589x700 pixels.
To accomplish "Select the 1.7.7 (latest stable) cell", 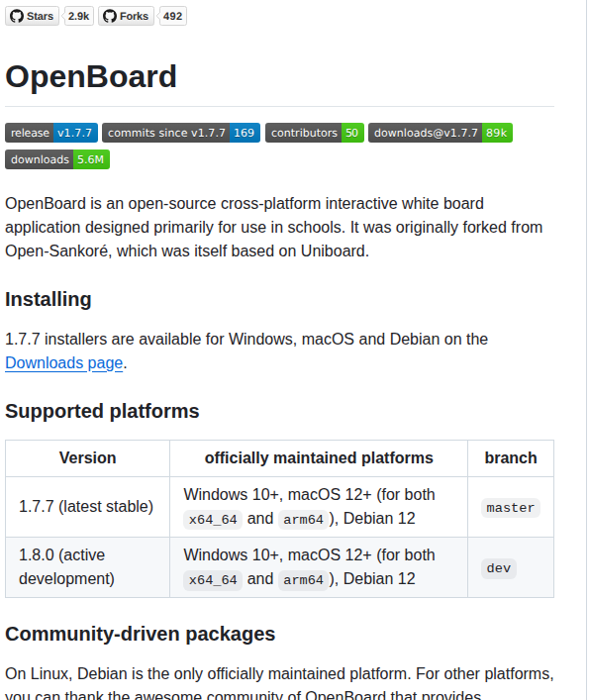I will click(87, 507).
